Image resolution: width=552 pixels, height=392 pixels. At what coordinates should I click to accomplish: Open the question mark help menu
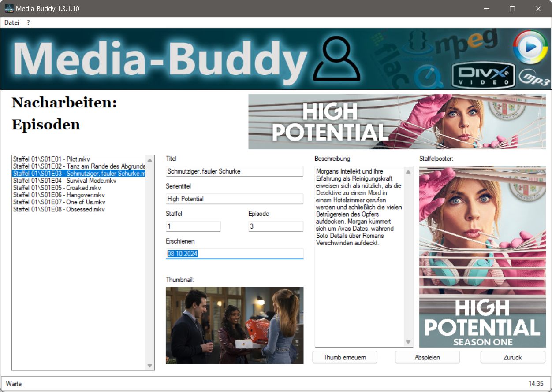pos(28,22)
